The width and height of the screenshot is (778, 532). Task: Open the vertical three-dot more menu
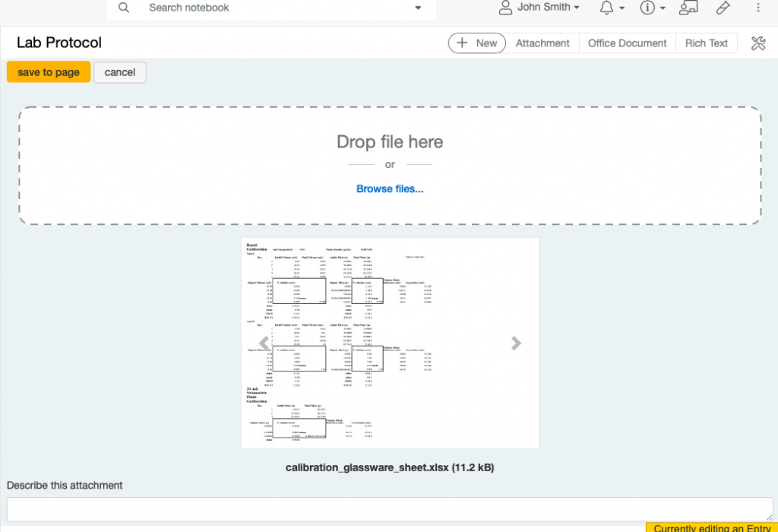point(757,8)
